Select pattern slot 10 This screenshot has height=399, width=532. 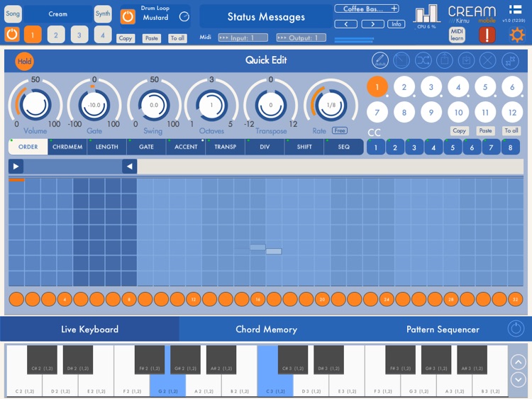[458, 112]
